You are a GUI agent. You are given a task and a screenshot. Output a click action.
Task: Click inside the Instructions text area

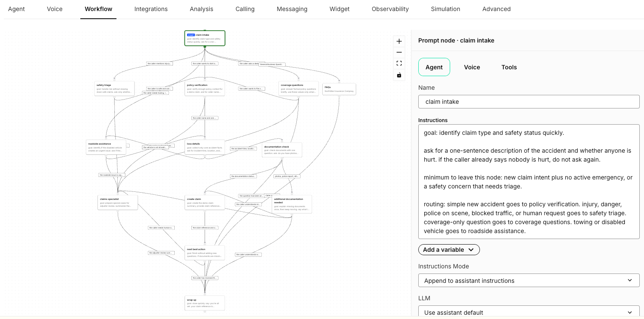pos(529,182)
